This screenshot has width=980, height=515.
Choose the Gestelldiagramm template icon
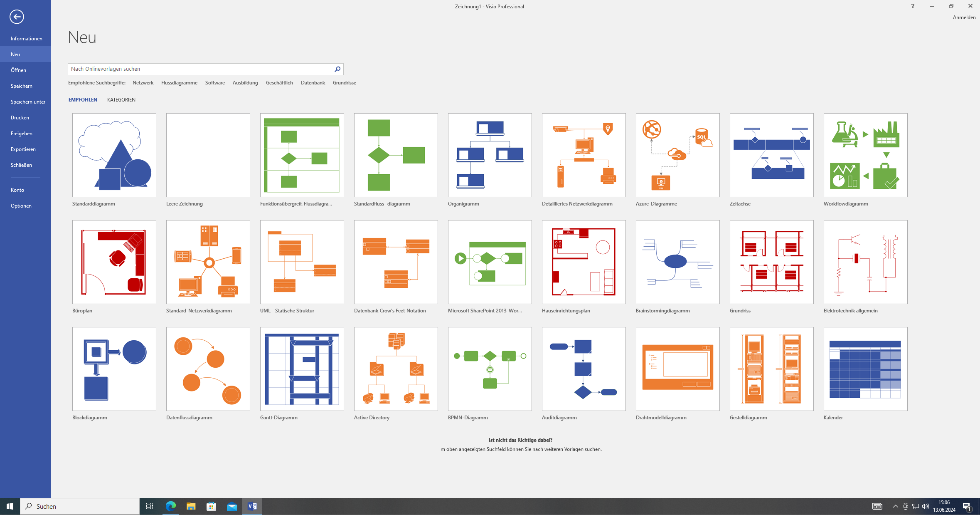pyautogui.click(x=772, y=369)
